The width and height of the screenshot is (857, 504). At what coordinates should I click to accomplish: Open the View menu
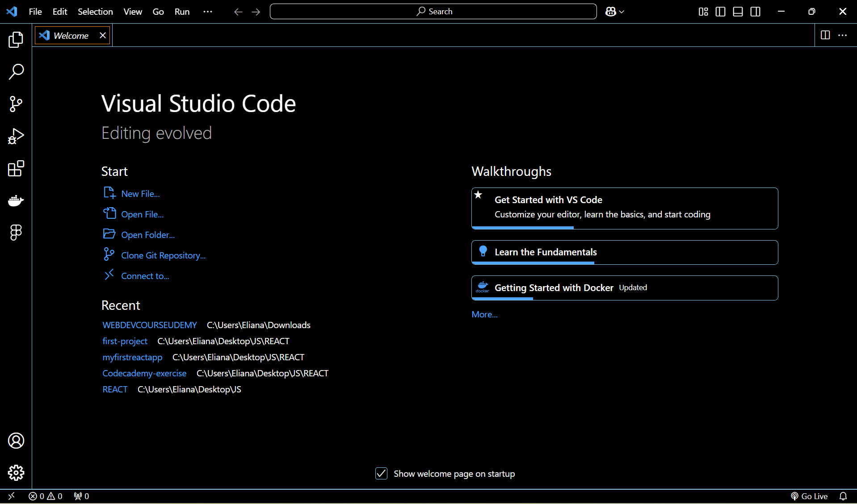point(133,12)
